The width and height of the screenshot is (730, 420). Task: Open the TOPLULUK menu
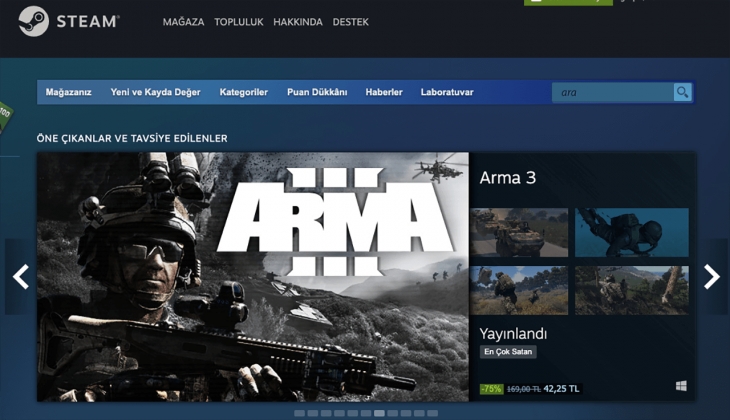(239, 22)
